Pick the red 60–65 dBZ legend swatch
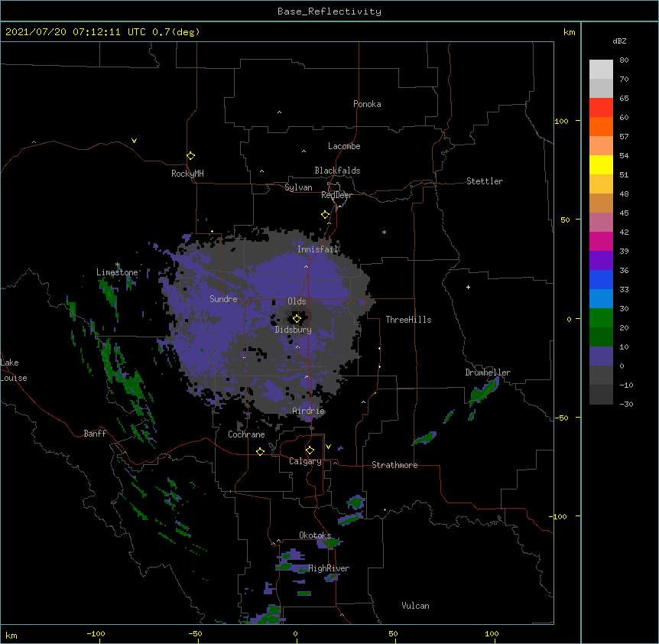Image resolution: width=659 pixels, height=644 pixels. [x=601, y=108]
